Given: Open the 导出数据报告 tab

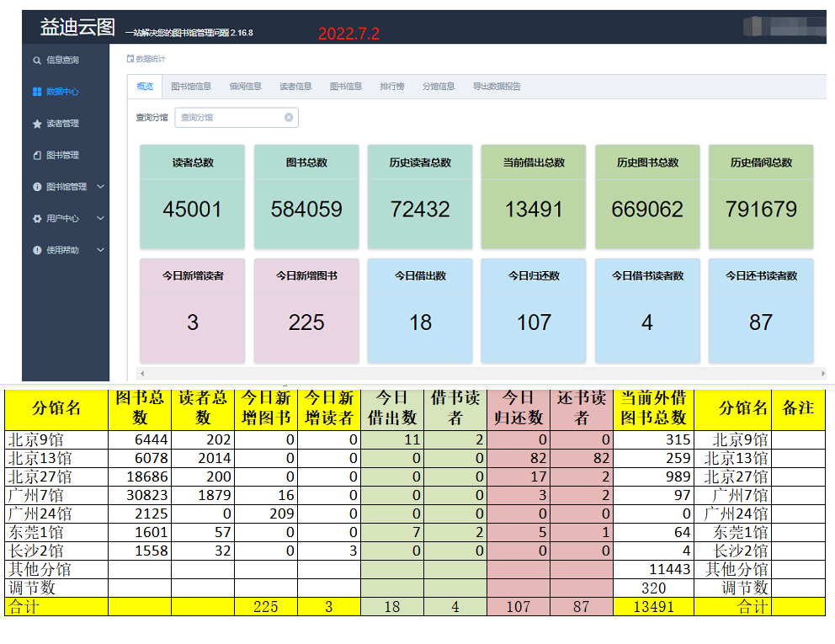Looking at the screenshot, I should point(497,87).
